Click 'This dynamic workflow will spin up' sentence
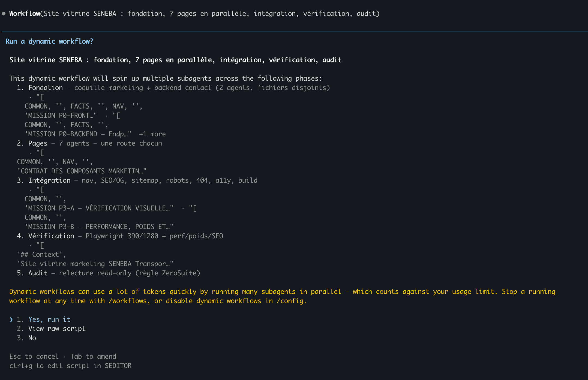Image resolution: width=588 pixels, height=380 pixels. pos(166,78)
